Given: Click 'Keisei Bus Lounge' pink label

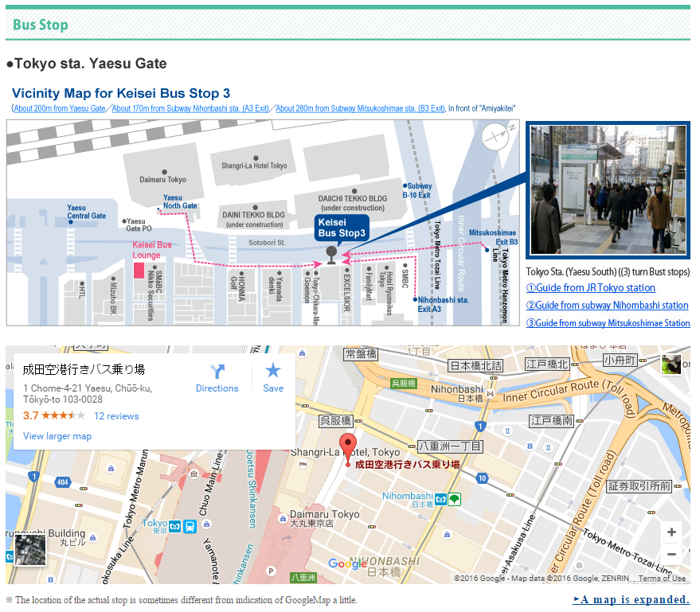Looking at the screenshot, I should 152,250.
